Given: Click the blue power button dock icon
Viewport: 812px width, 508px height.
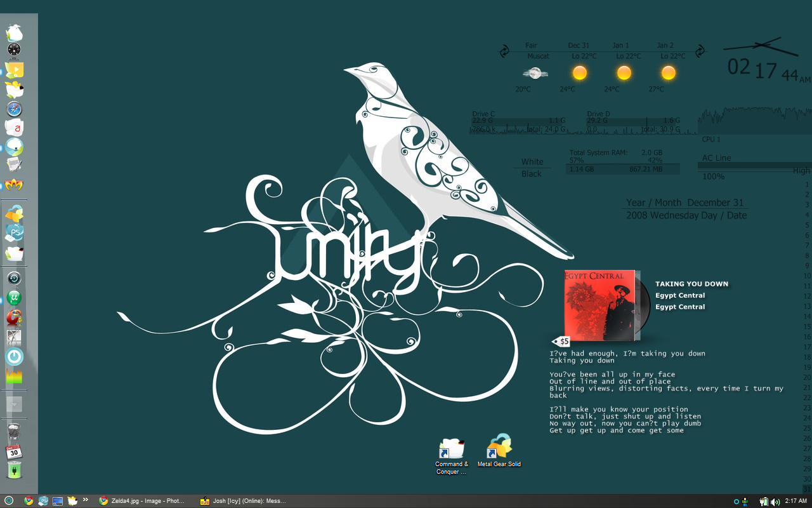Looking at the screenshot, I should [15, 356].
